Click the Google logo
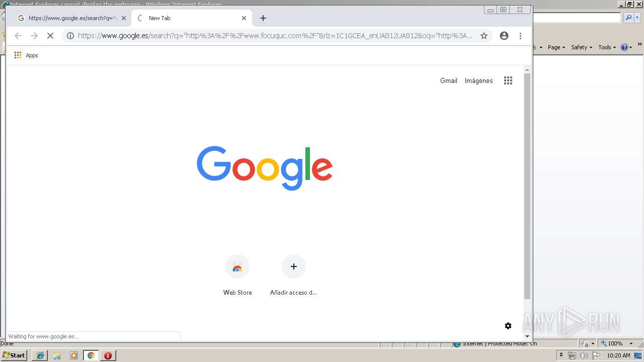 (265, 168)
